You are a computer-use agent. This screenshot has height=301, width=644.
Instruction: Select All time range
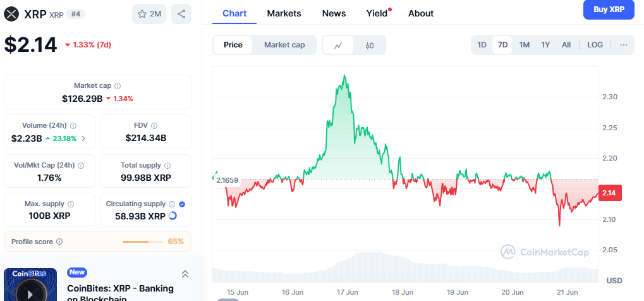click(x=566, y=45)
